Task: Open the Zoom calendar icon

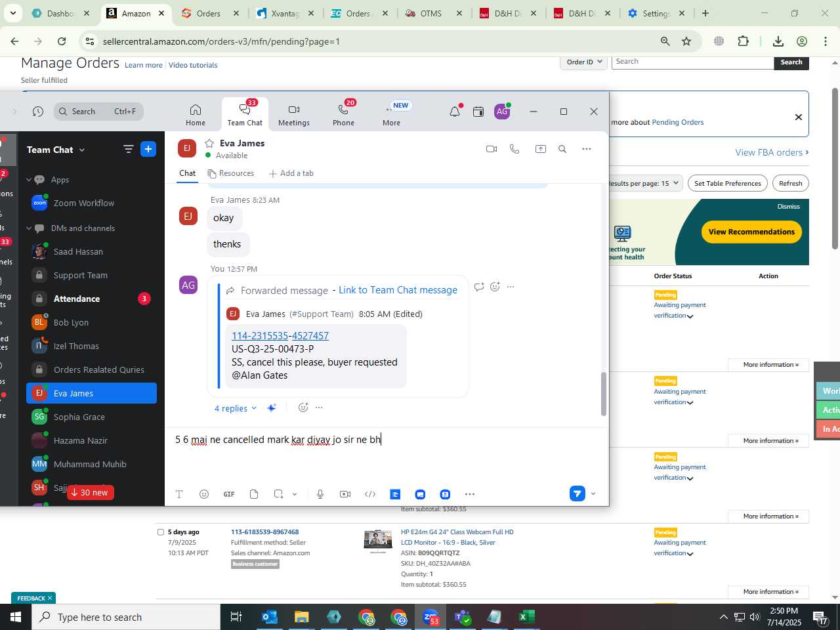Action: [x=478, y=112]
